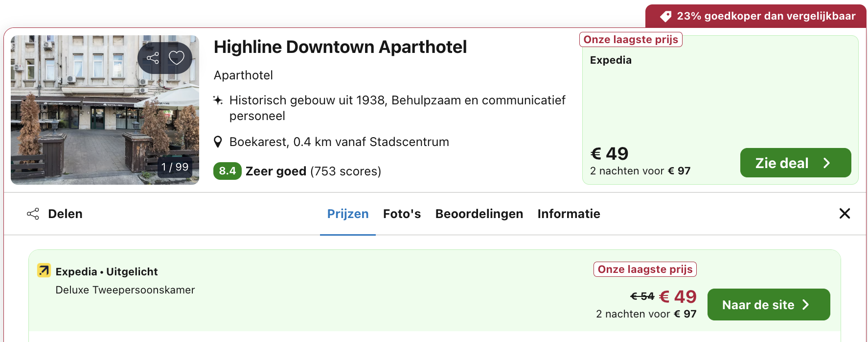Switch to the Prijzen tab
This screenshot has height=342, width=868.
[x=347, y=214]
